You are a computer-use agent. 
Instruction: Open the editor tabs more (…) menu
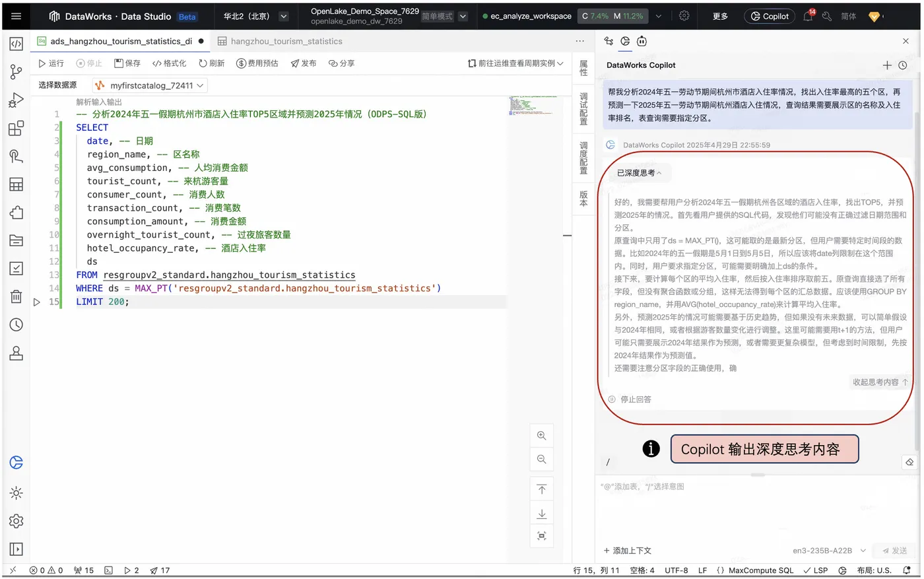(579, 41)
